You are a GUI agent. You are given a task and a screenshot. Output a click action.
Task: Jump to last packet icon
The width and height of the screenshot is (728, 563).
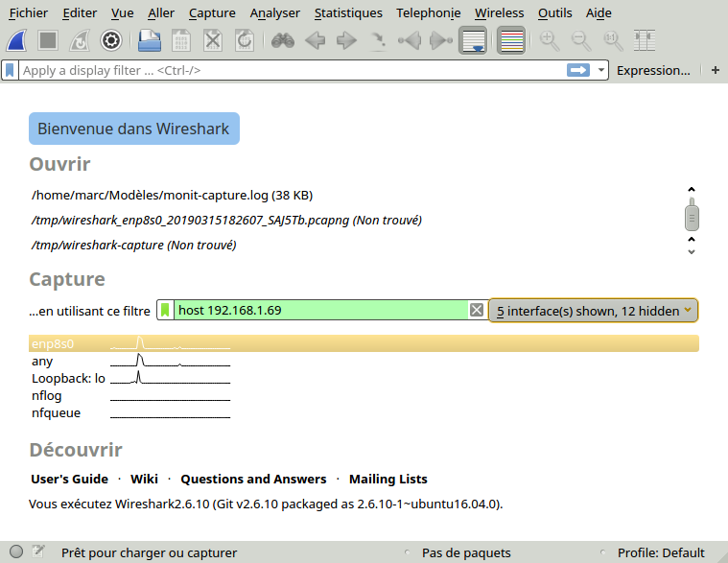point(441,40)
